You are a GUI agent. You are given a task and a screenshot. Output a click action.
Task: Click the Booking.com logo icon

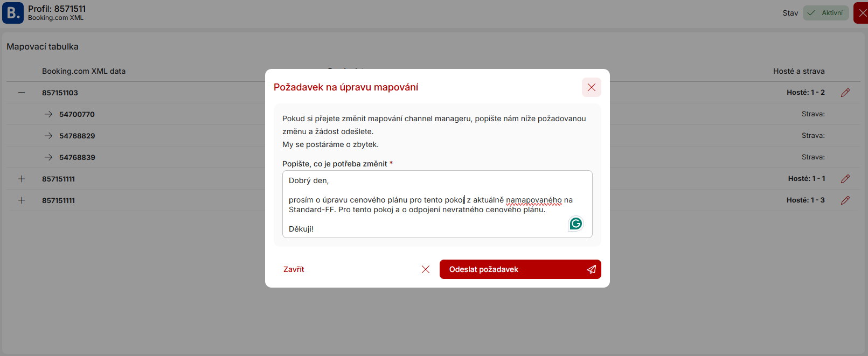[x=13, y=13]
